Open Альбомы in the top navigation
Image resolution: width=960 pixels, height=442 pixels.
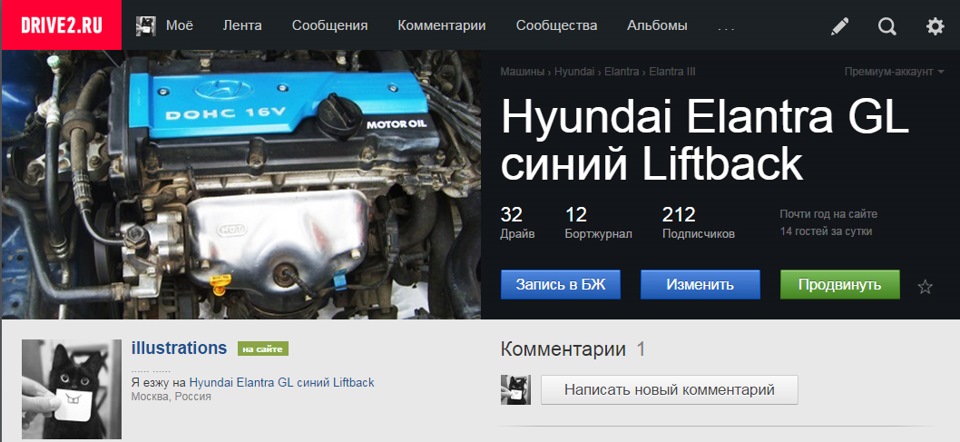(x=657, y=26)
